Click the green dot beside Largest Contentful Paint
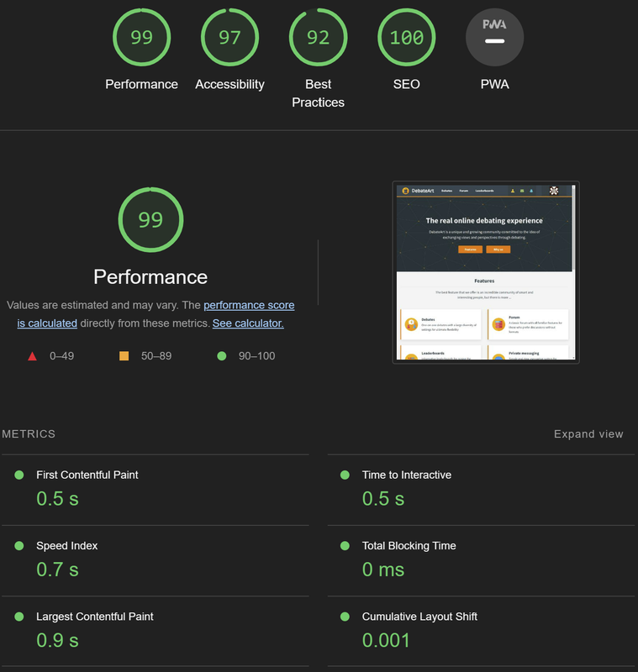This screenshot has width=638, height=672. (x=19, y=617)
